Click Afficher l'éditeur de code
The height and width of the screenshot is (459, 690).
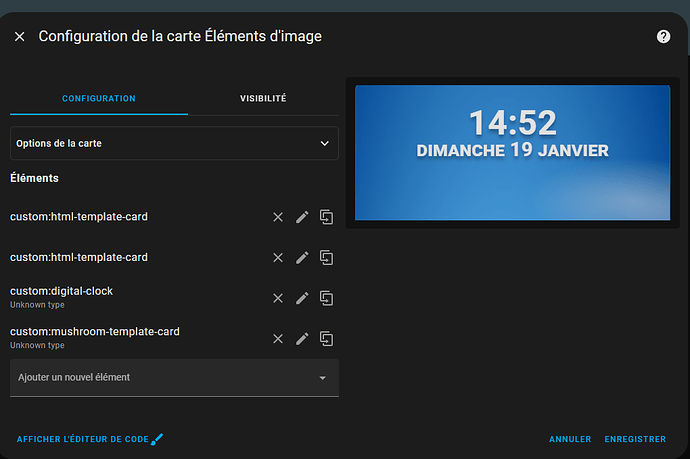pos(88,439)
